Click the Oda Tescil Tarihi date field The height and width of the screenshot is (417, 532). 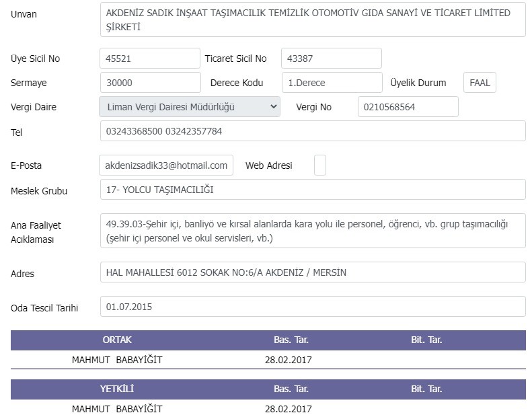[x=312, y=307]
